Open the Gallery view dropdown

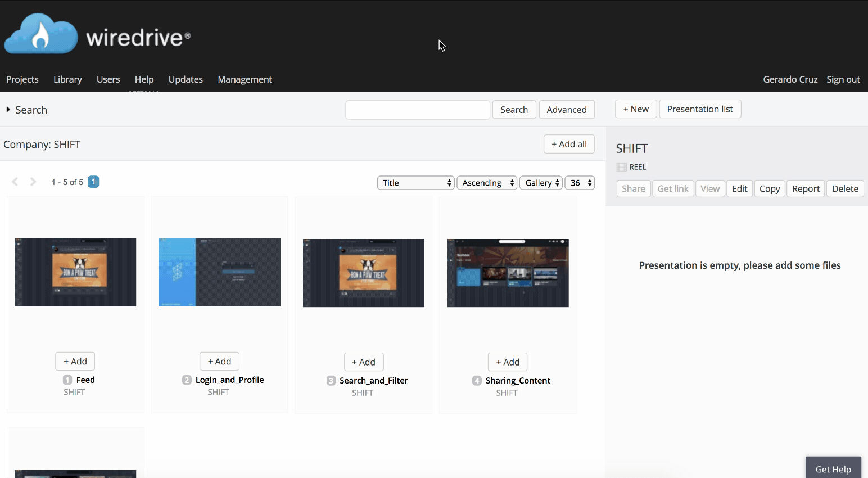(540, 182)
